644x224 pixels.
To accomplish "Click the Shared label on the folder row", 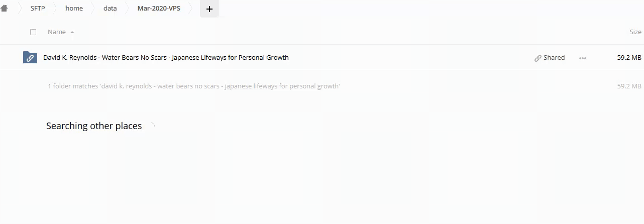I will coord(554,57).
